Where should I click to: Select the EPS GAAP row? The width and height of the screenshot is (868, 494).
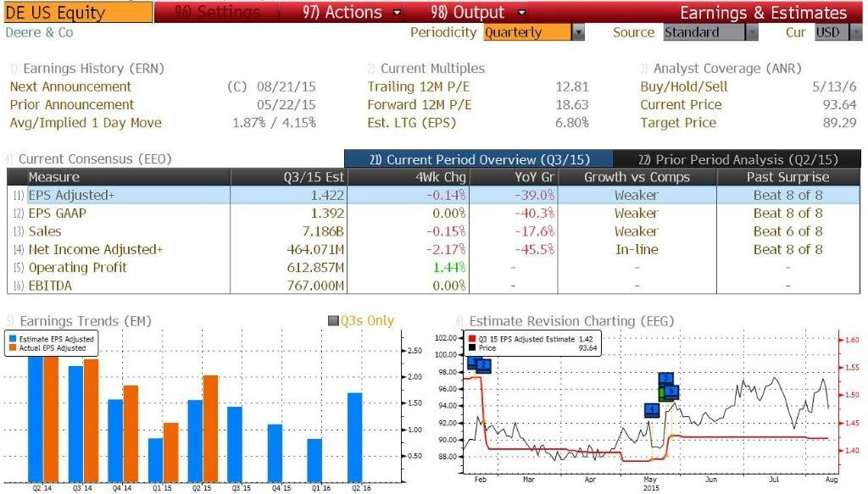[433, 214]
